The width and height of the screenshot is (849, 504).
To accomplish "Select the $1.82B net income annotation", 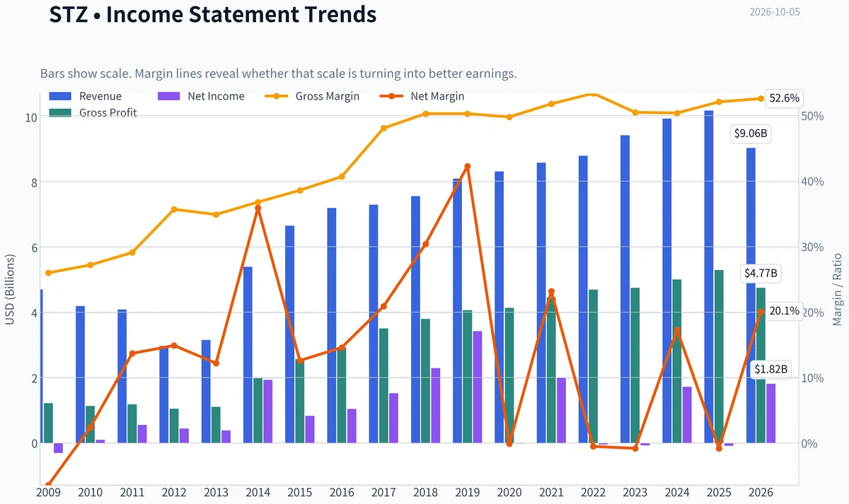I will coord(770,368).
